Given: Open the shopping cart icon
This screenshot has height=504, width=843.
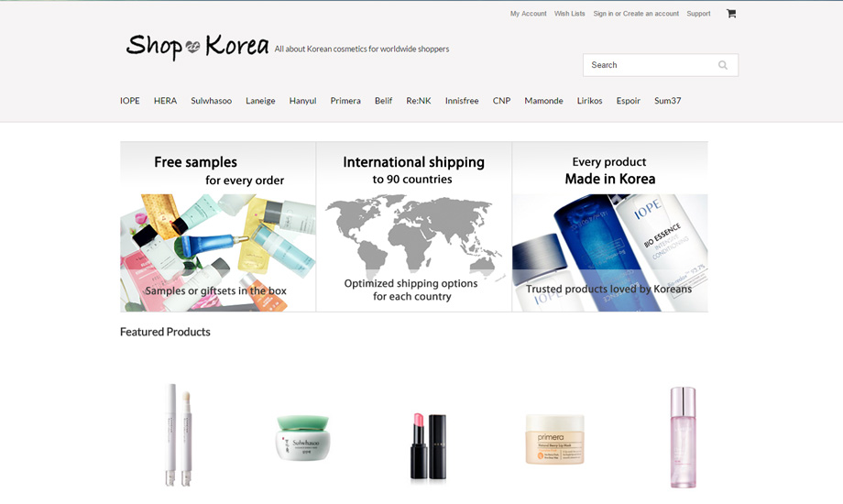Looking at the screenshot, I should pyautogui.click(x=731, y=14).
